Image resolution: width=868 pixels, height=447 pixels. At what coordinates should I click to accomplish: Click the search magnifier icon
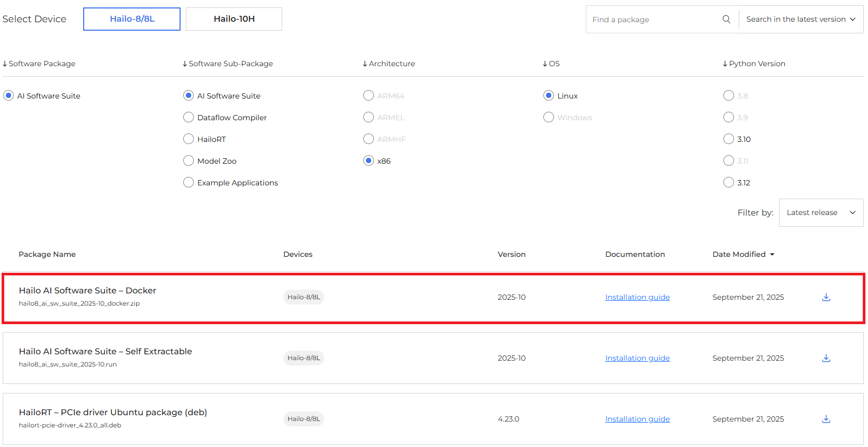[x=726, y=20]
